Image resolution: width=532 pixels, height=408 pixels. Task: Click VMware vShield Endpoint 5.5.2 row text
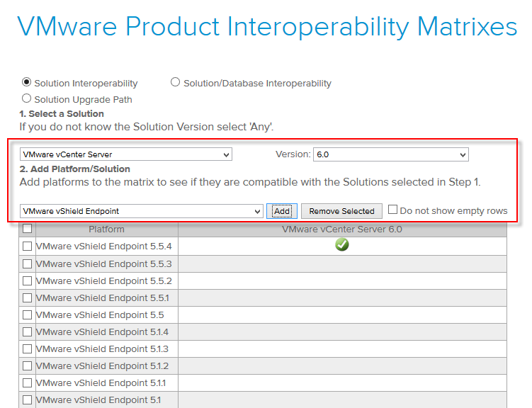tap(104, 280)
